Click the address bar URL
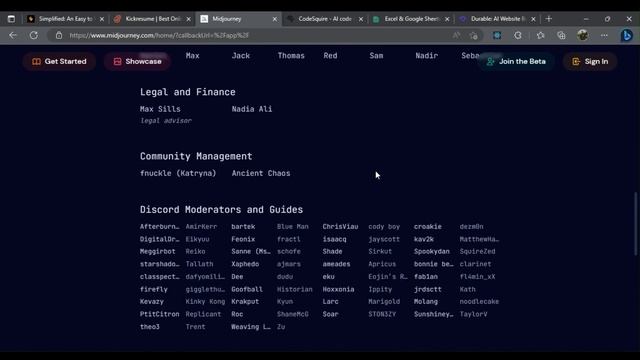Viewport: 640px width, 360px height. pos(159,36)
